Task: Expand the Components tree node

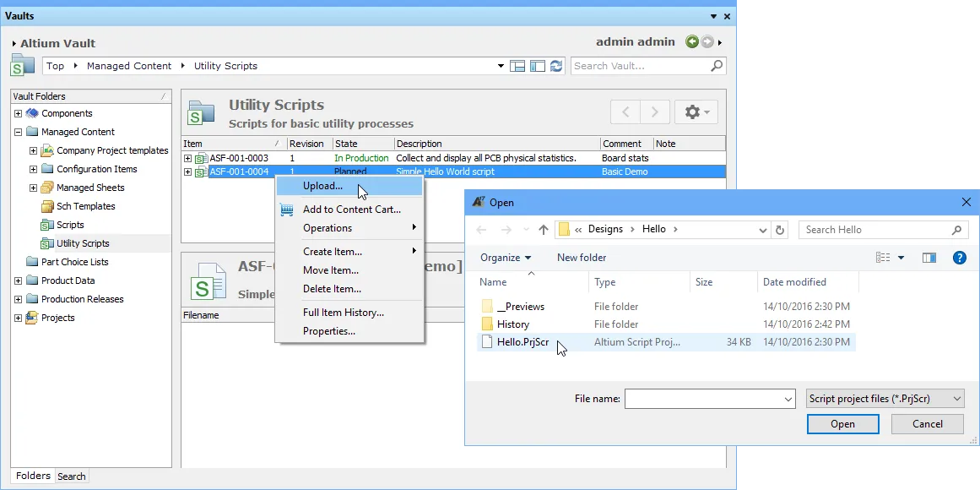Action: (x=18, y=114)
